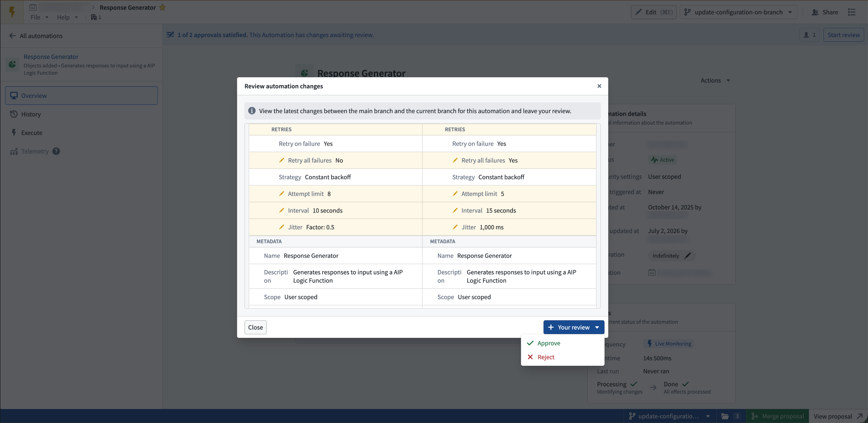The width and height of the screenshot is (868, 423).
Task: Go back to All automations
Action: (x=36, y=36)
